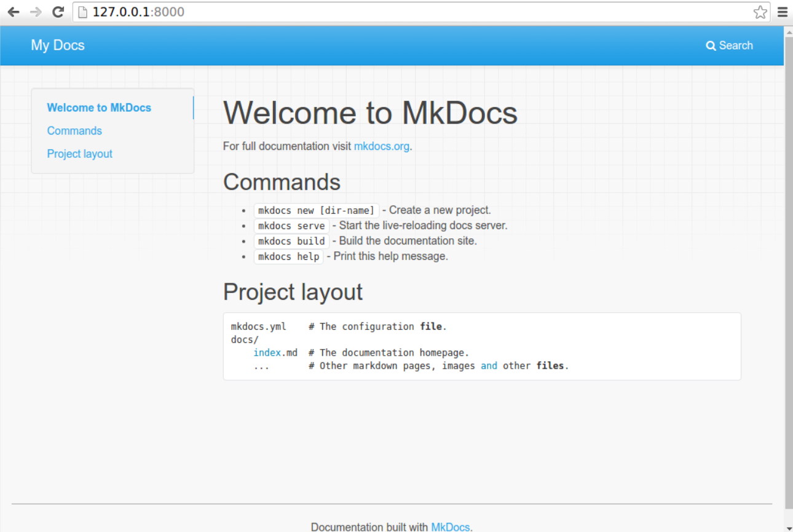Select Welcome to MkDocs in the sidebar
The width and height of the screenshot is (793, 532).
[99, 108]
